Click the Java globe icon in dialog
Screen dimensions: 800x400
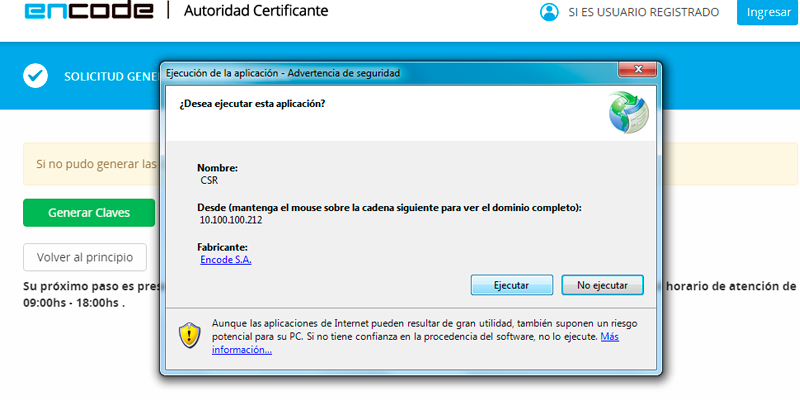[628, 112]
